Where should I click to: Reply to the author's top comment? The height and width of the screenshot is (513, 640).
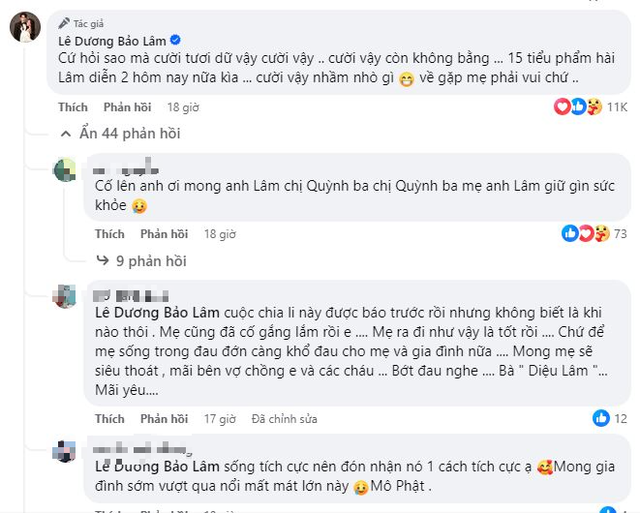[x=127, y=107]
